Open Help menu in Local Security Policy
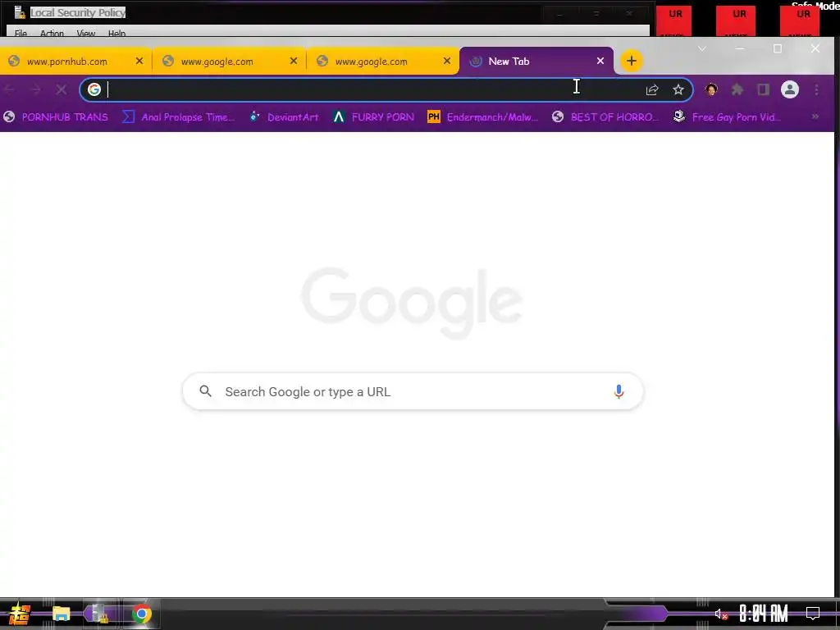 116,33
